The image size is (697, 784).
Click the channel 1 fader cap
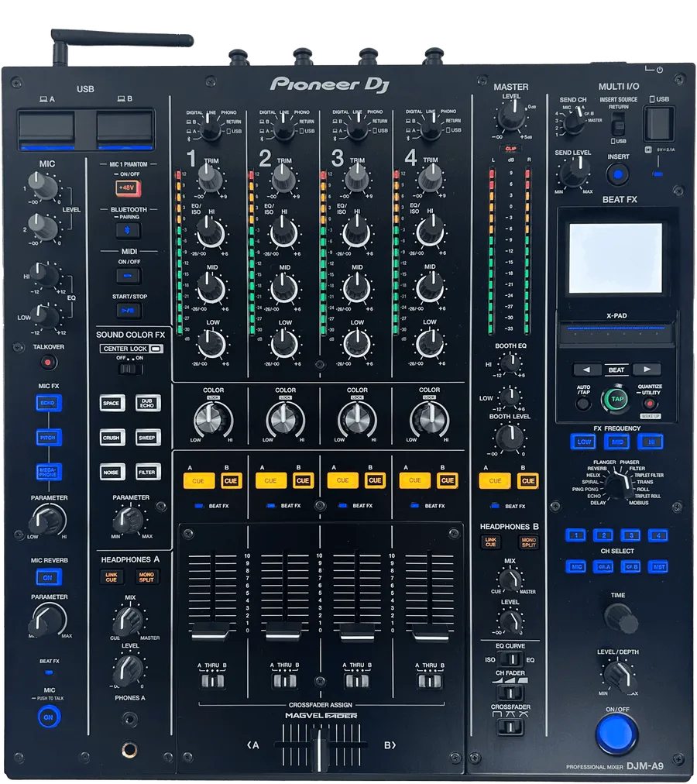[211, 631]
